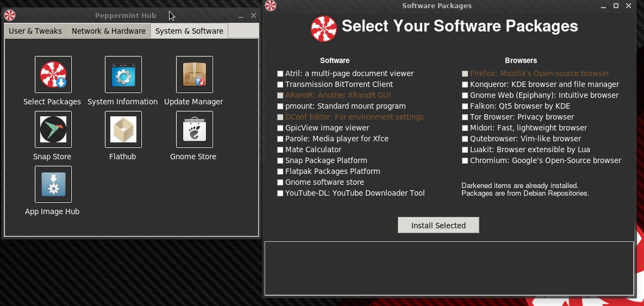This screenshot has height=306, width=644.
Task: Click 'Darkened items are already installed' note
Action: click(x=520, y=186)
